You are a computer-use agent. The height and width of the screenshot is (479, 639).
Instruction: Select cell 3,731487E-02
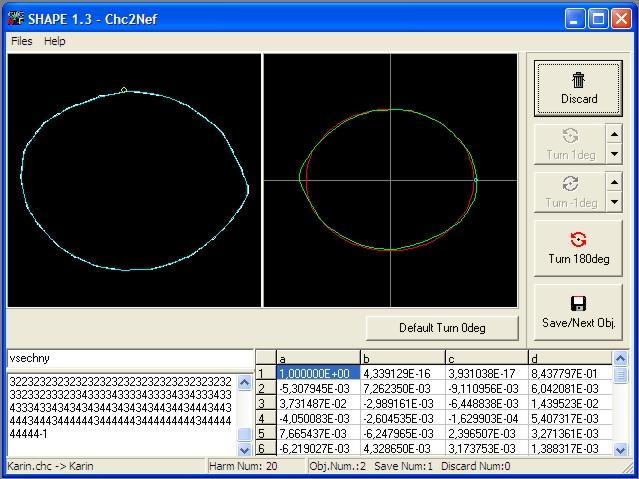click(x=318, y=404)
